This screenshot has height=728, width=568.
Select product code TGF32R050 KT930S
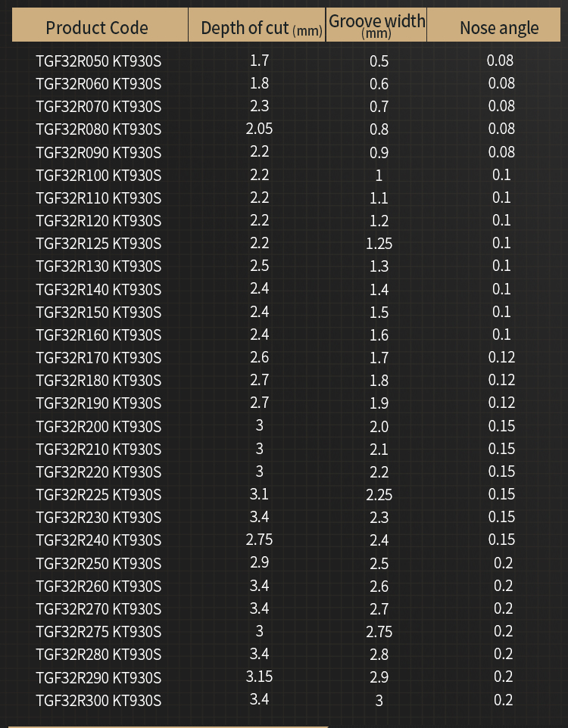[x=98, y=61]
